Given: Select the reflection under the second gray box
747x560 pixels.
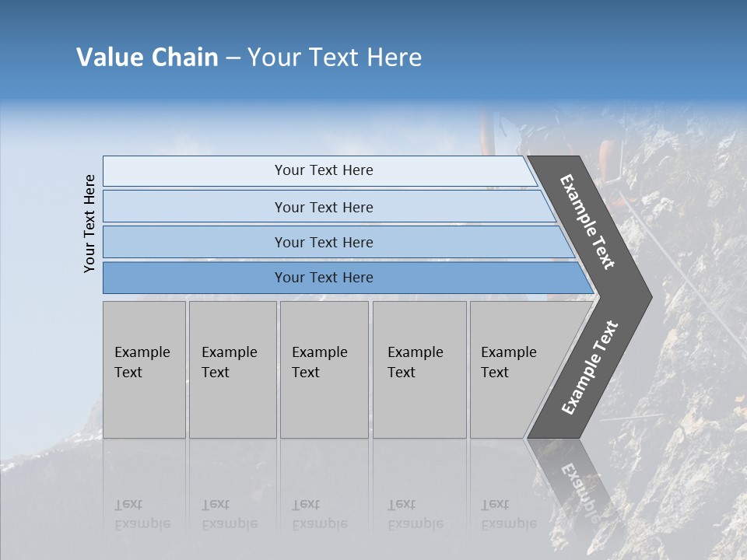Looking at the screenshot, I should 232,498.
